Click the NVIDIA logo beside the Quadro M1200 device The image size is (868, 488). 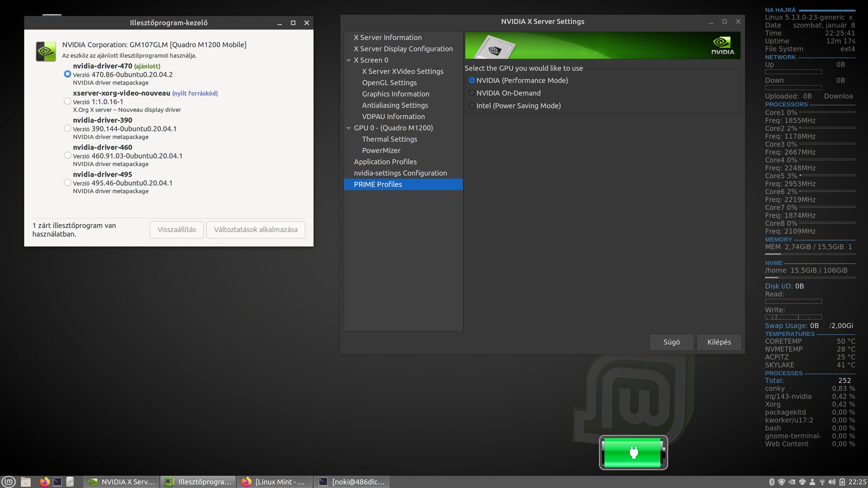tap(46, 52)
